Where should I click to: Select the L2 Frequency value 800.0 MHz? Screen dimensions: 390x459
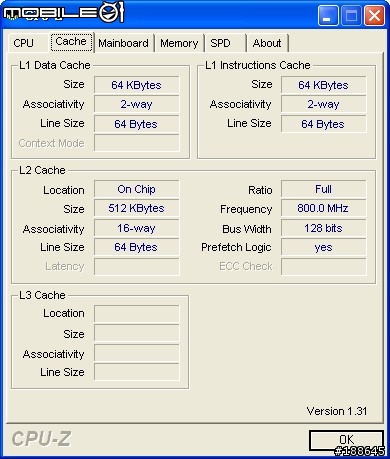(323, 208)
